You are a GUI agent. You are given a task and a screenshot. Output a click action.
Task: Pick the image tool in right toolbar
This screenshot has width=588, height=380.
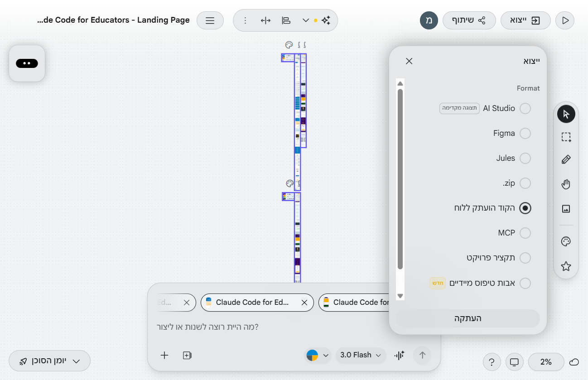point(566,209)
